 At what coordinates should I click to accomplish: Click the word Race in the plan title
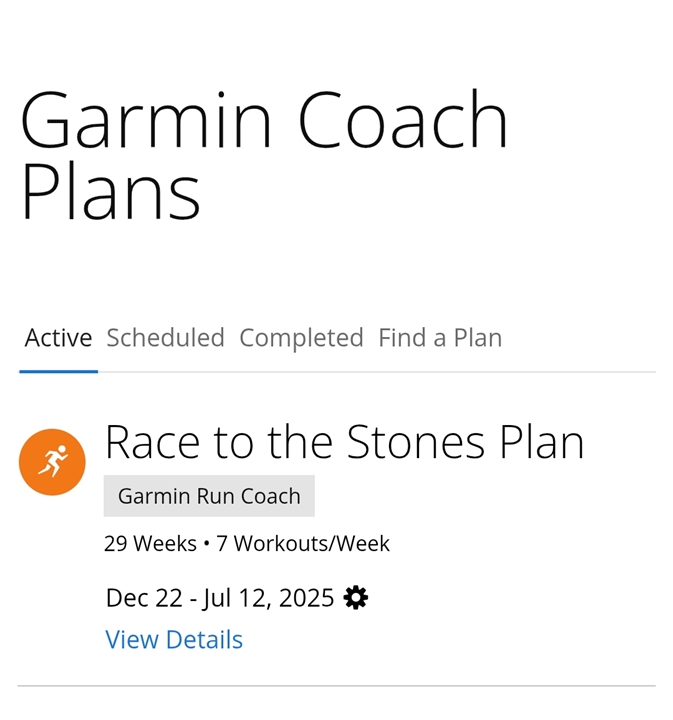[x=153, y=442]
